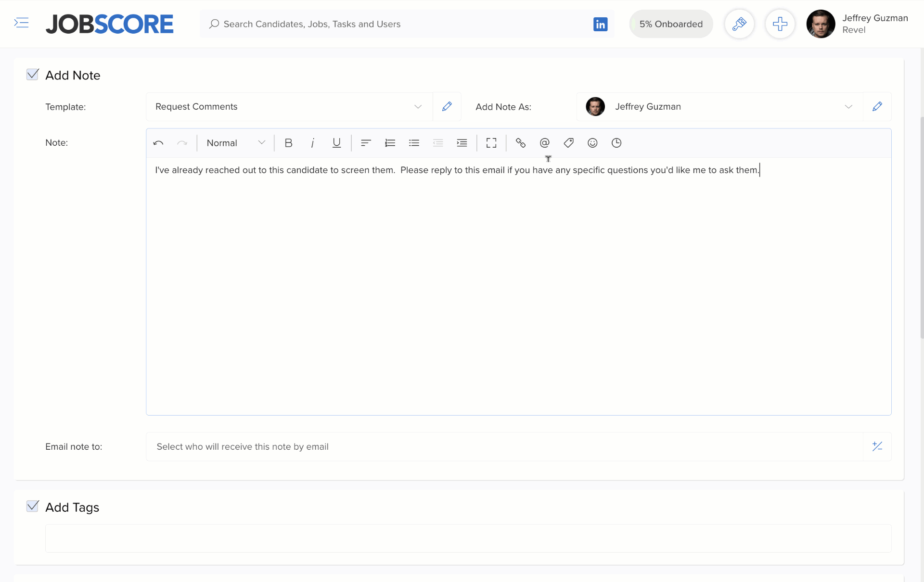Open the hamburger navigation menu
924x582 pixels.
[x=21, y=23]
